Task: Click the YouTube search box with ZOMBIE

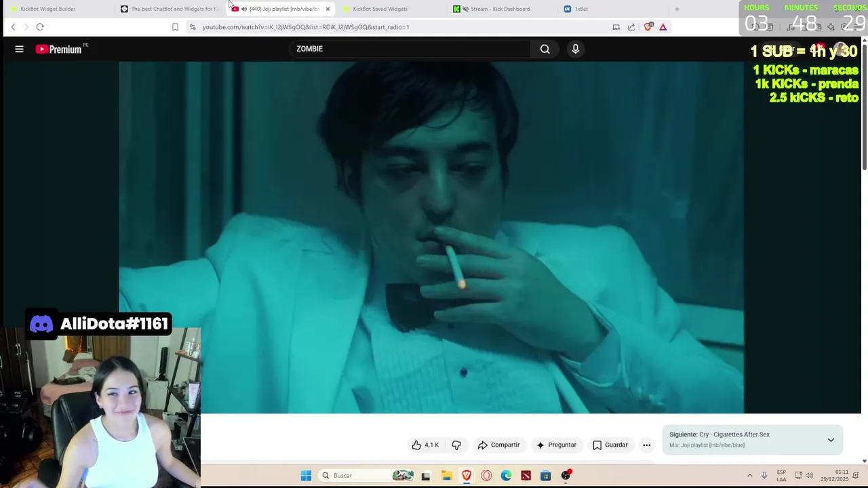Action: pyautogui.click(x=410, y=49)
